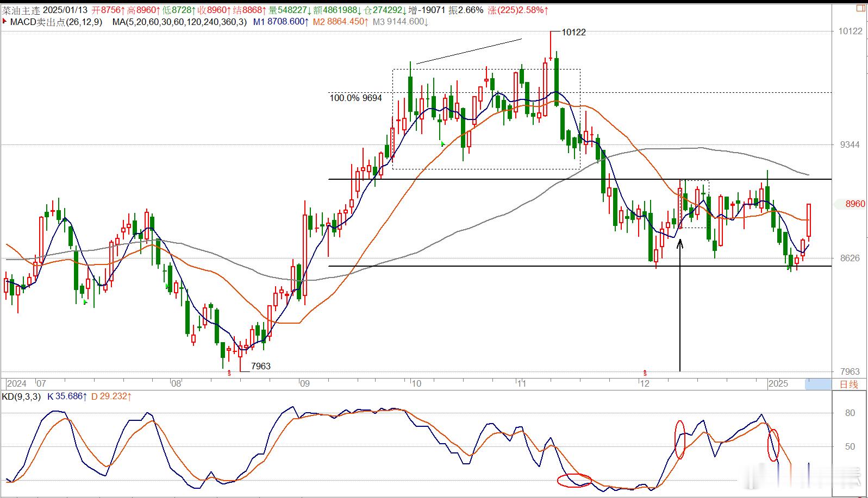868x498 pixels.
Task: Click the 11 month label on time axis
Action: (x=522, y=384)
